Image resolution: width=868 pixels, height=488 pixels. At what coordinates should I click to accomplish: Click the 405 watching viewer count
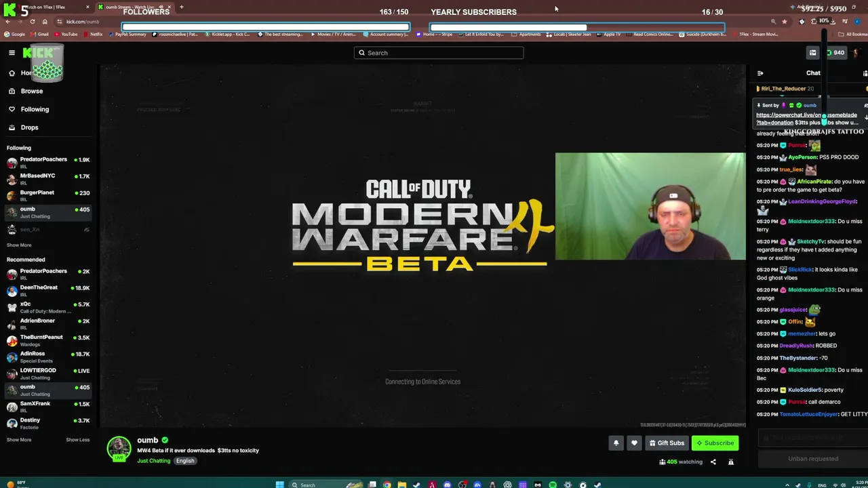tap(681, 462)
